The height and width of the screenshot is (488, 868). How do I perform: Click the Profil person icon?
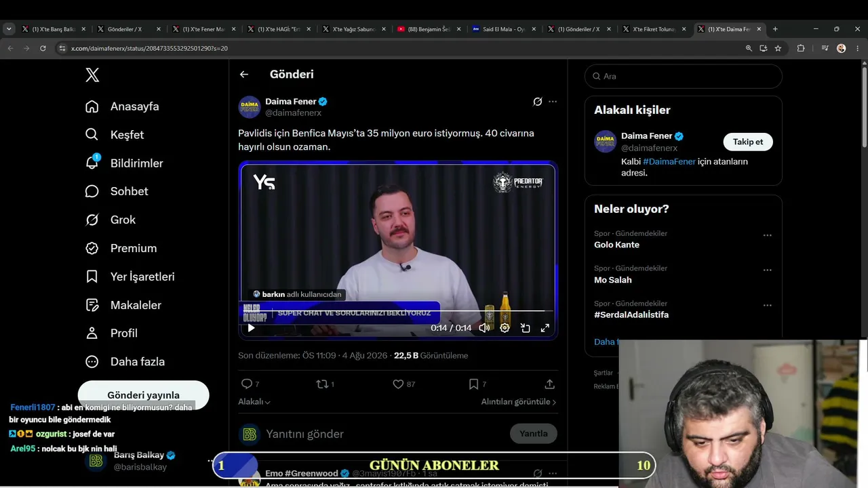click(x=92, y=333)
